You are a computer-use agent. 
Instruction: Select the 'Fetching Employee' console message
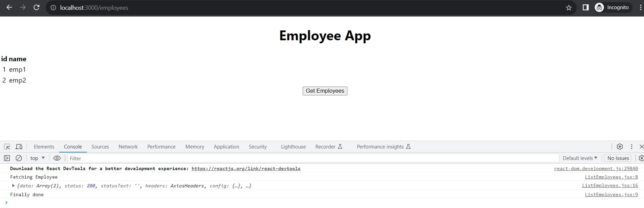(x=34, y=177)
